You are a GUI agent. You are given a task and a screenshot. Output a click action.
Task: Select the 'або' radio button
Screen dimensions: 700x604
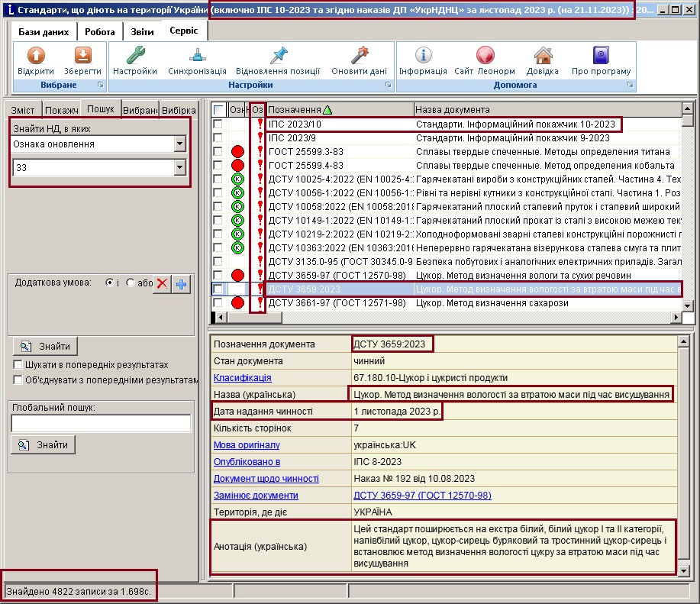(x=131, y=283)
